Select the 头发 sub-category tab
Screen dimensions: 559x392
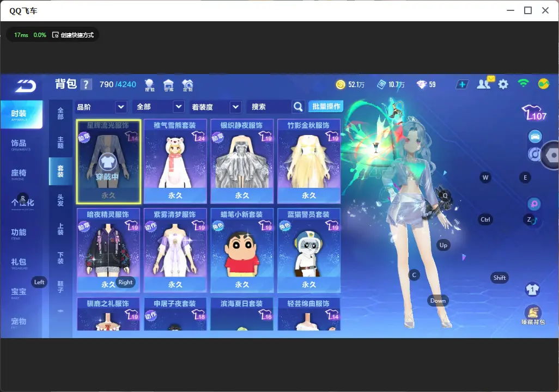click(60, 200)
